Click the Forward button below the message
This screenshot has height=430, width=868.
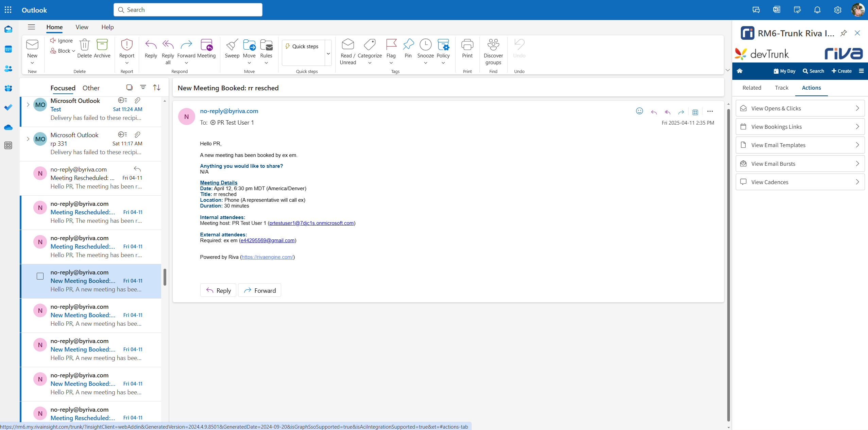tap(259, 290)
